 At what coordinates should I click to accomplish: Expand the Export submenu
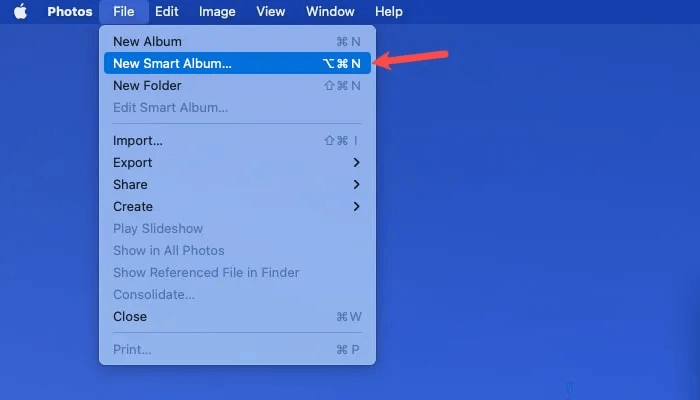click(237, 162)
